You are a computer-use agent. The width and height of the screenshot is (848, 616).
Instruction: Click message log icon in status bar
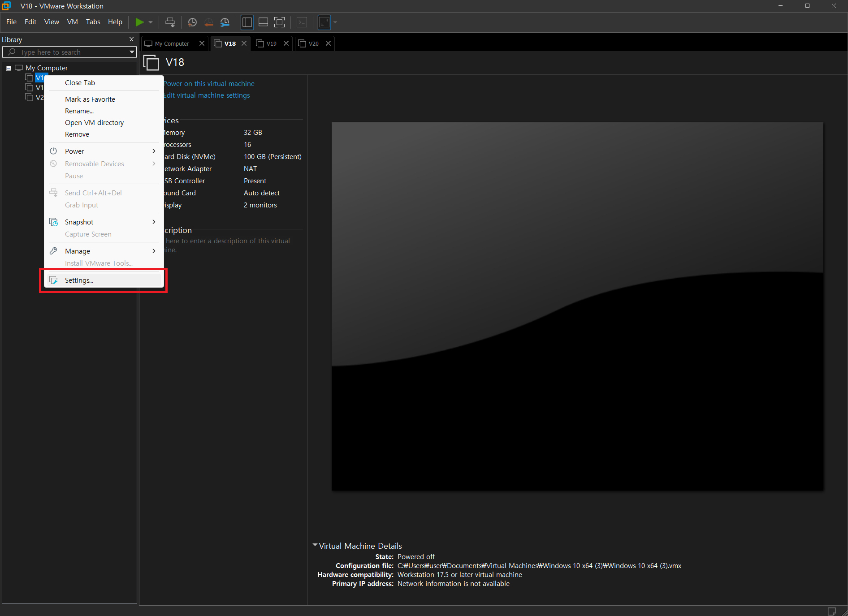point(831,611)
